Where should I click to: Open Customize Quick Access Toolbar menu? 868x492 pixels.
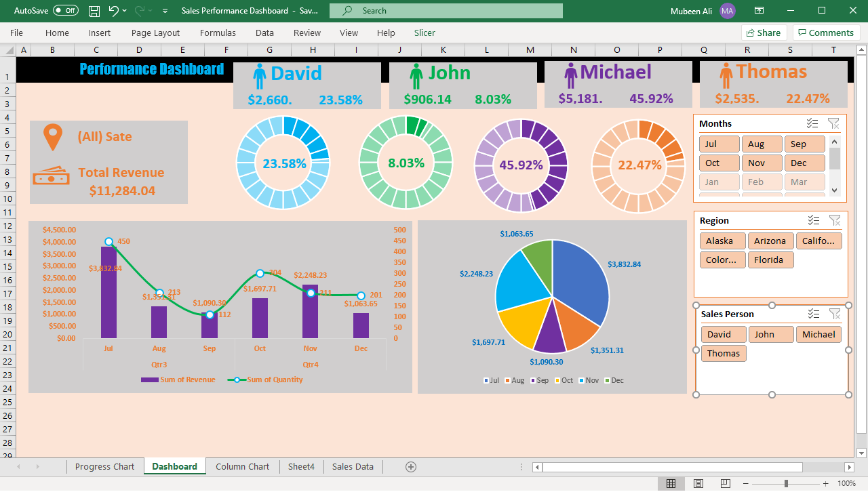(164, 10)
